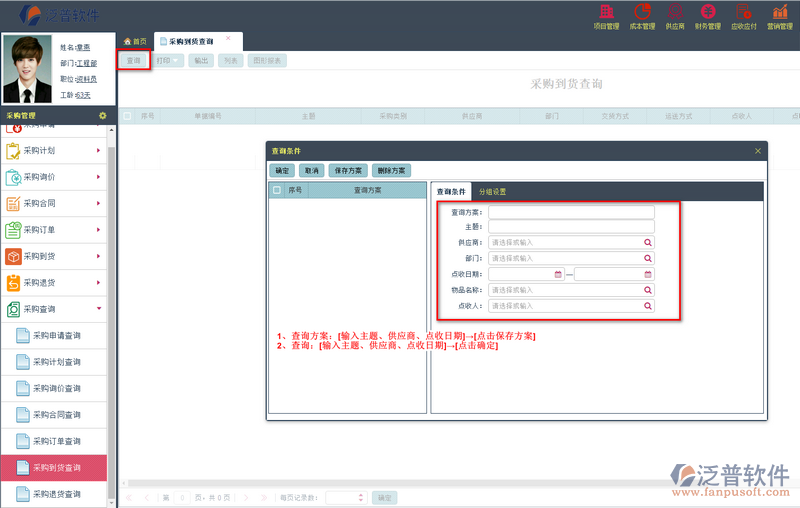Open 营销管理 module icon
Viewport: 800px width, 508px height.
coord(780,12)
